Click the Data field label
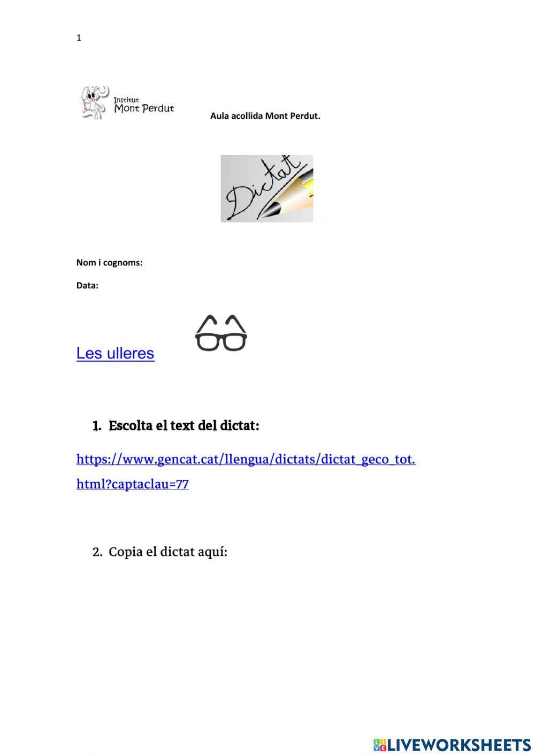Screen dimensions: 535x756 click(x=87, y=286)
